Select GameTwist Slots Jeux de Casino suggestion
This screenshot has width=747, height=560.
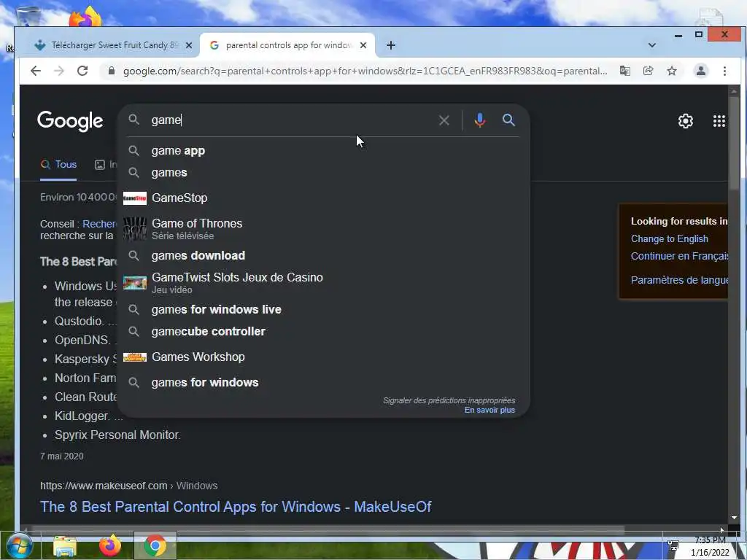[x=323, y=283]
